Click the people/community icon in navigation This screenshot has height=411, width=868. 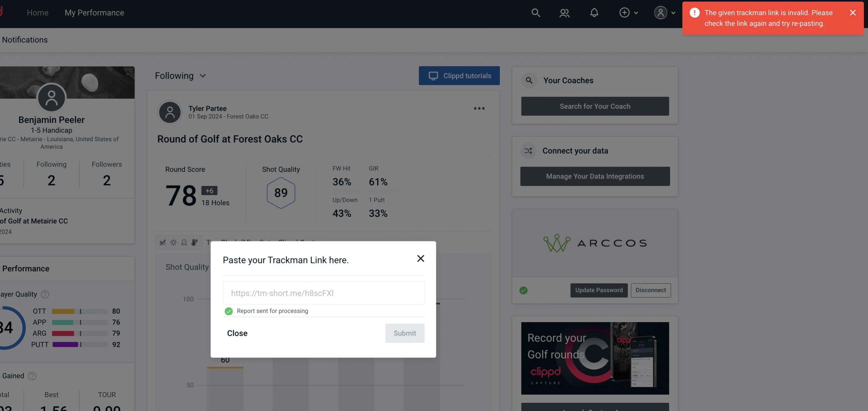564,12
